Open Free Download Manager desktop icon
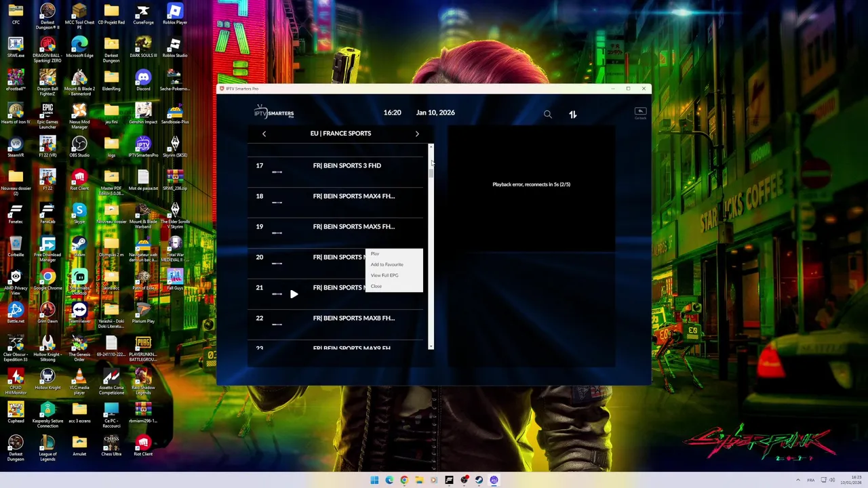The image size is (868, 488). pyautogui.click(x=47, y=249)
